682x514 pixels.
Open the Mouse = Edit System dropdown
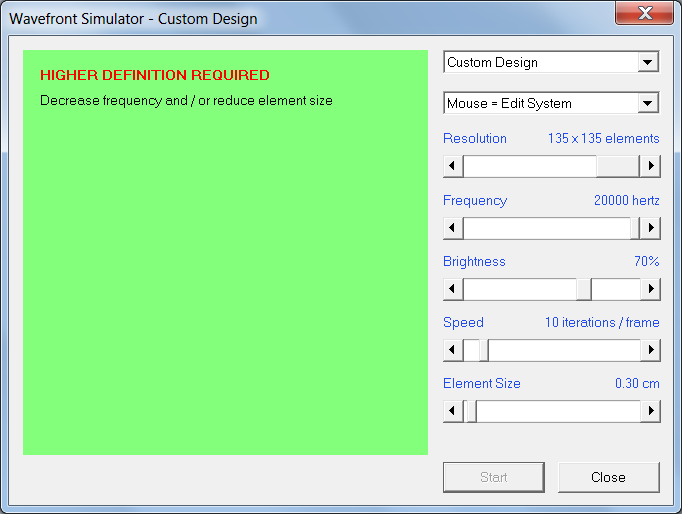[x=551, y=103]
